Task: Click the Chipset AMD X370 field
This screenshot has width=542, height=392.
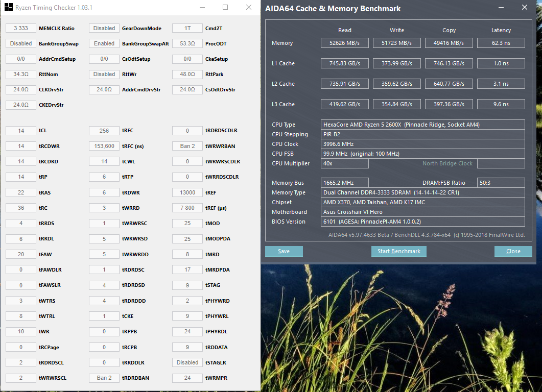Action: (x=423, y=202)
